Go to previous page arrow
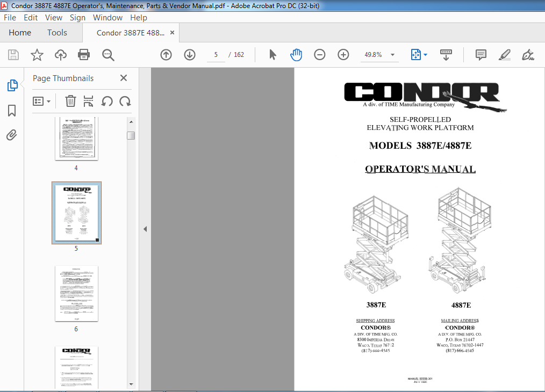Viewport: 545px width, 392px height. click(166, 55)
